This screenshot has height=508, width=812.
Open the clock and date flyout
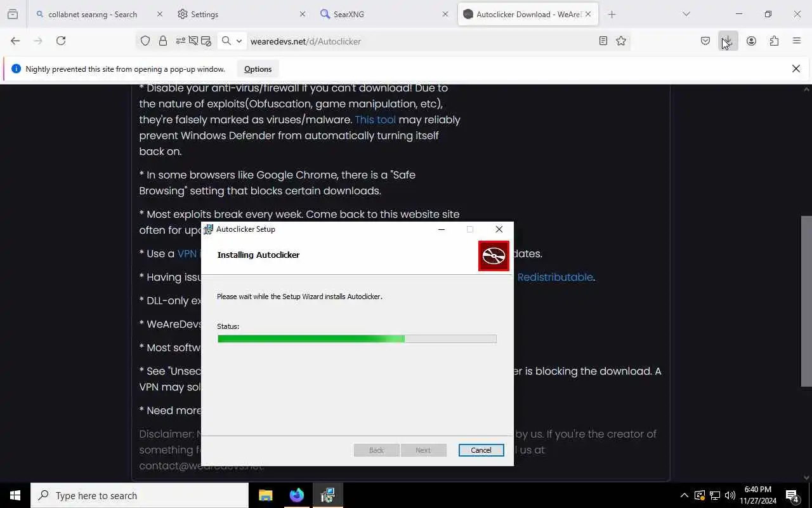point(758,495)
